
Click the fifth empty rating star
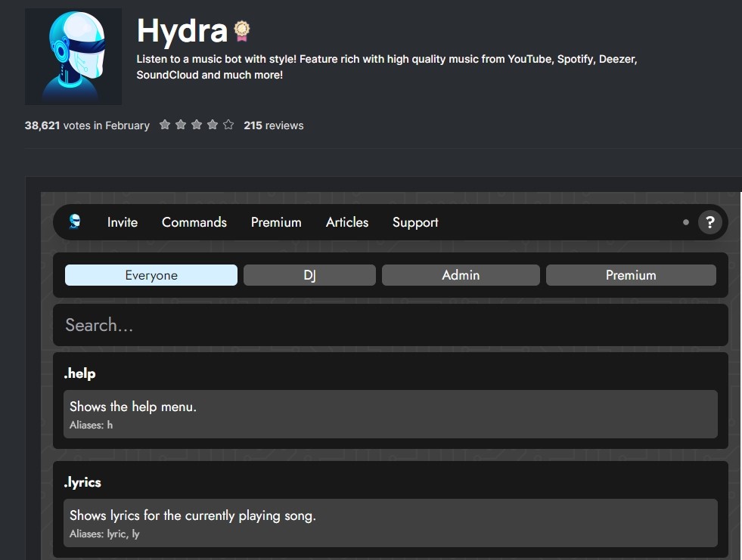point(228,125)
